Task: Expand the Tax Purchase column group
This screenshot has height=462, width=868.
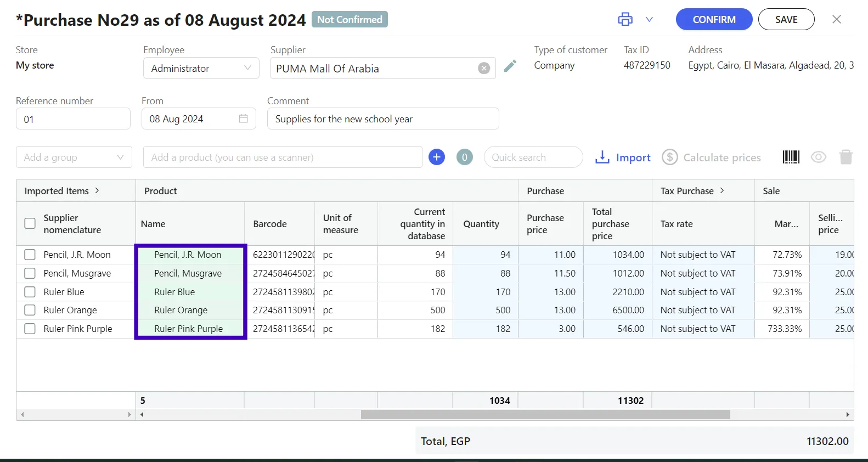Action: click(x=722, y=190)
